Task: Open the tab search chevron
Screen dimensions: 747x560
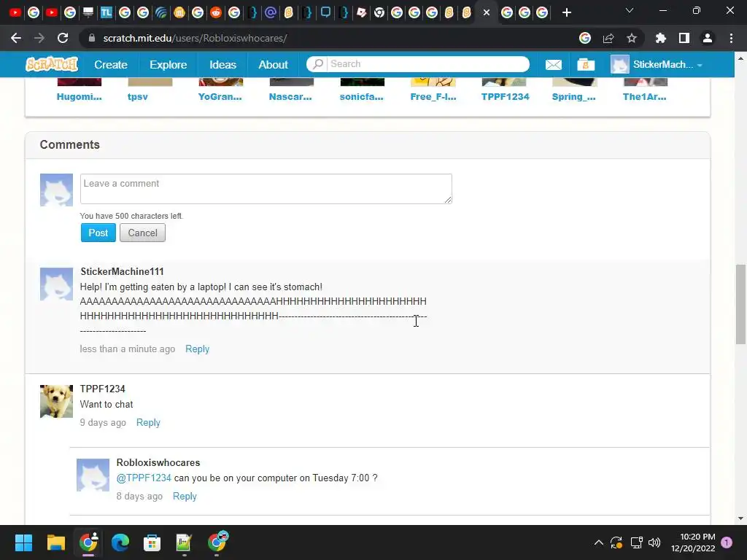Action: (x=630, y=10)
